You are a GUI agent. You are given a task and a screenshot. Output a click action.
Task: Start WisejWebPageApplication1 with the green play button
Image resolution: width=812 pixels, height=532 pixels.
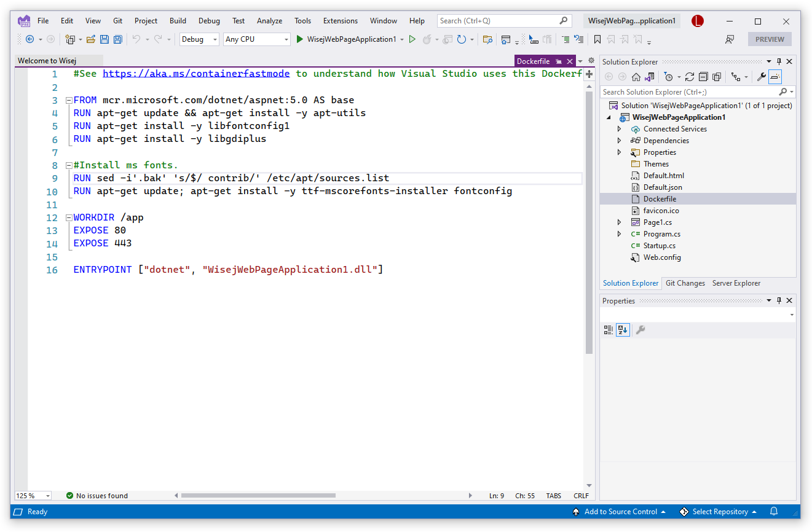299,39
